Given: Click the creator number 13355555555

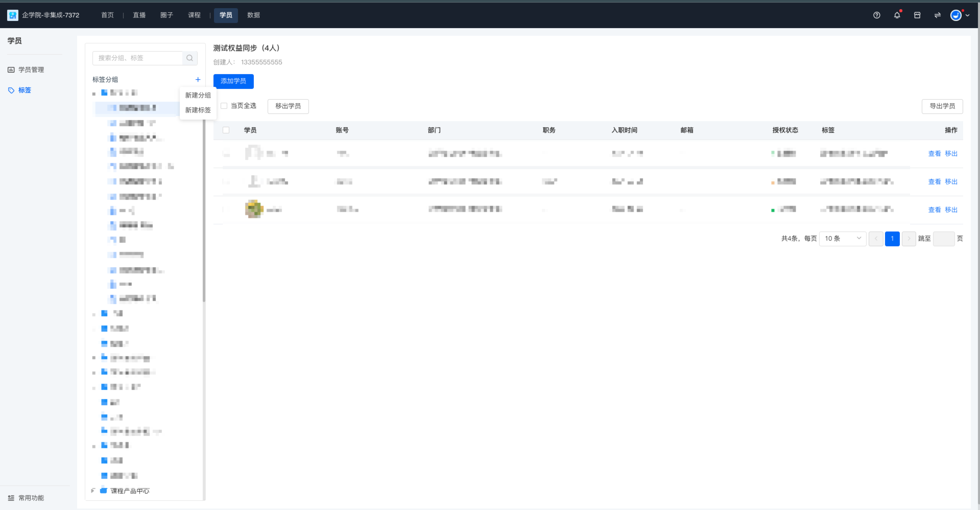Looking at the screenshot, I should tap(261, 62).
